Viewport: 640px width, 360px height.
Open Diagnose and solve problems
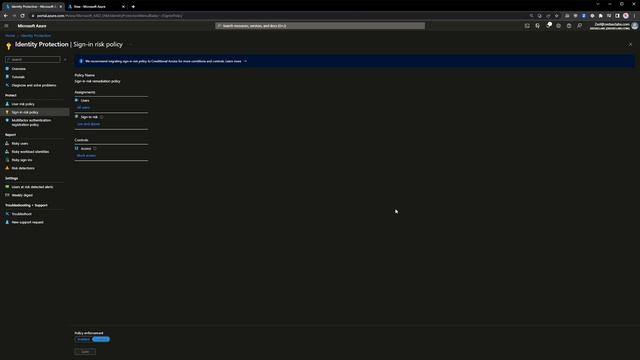[x=35, y=85]
